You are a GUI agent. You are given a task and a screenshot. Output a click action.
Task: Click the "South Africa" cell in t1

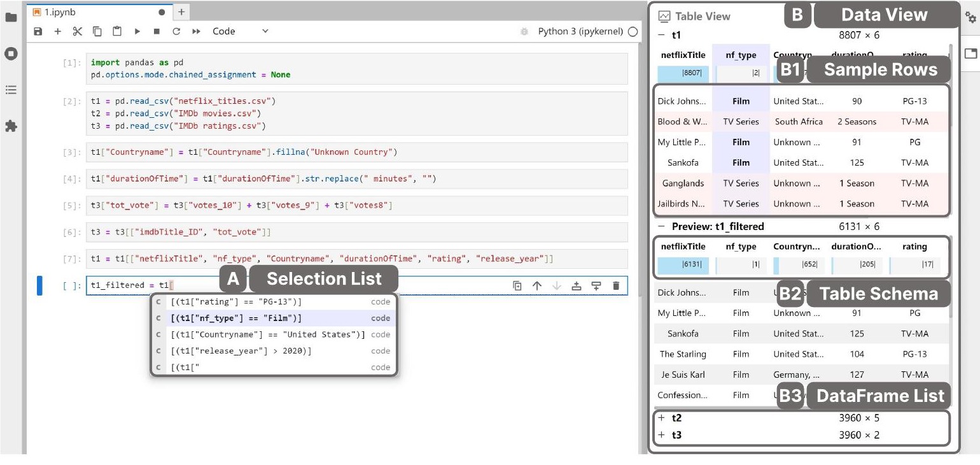click(x=799, y=122)
